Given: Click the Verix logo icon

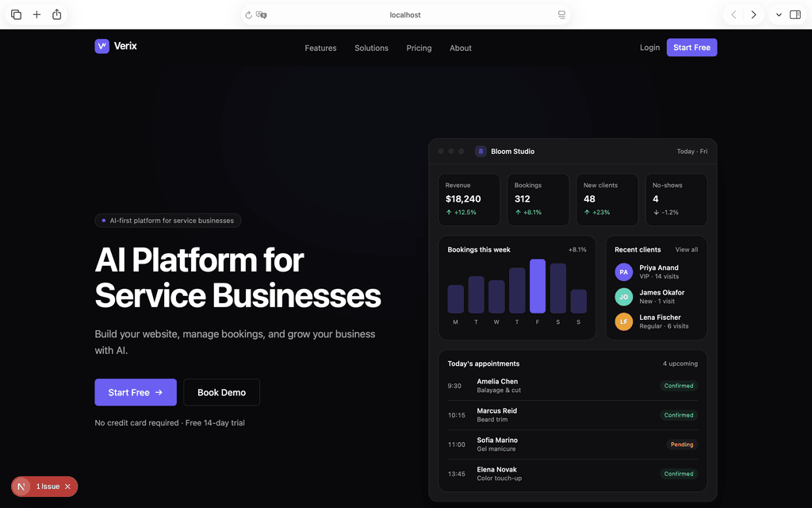Looking at the screenshot, I should point(102,46).
